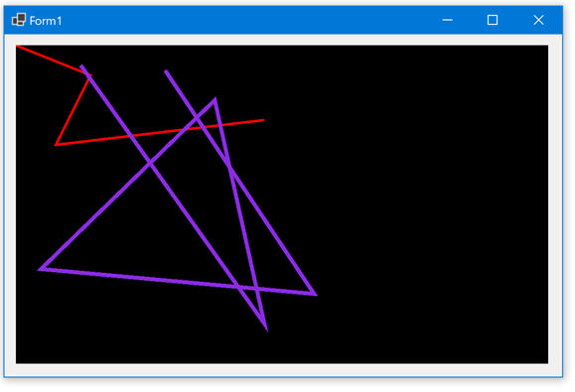Click the purple shape's top apex vertex
This screenshot has width=575, height=392.
215,99
